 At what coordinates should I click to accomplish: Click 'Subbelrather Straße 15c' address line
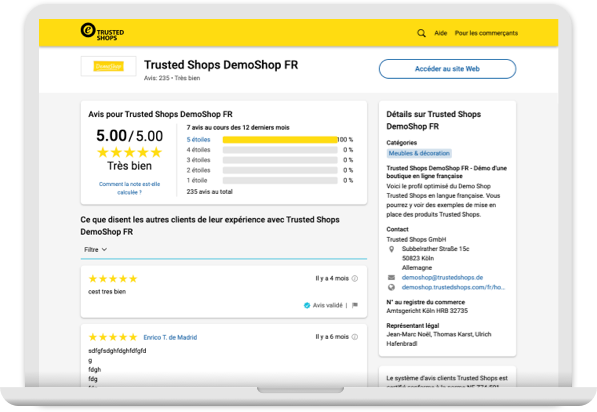point(436,249)
